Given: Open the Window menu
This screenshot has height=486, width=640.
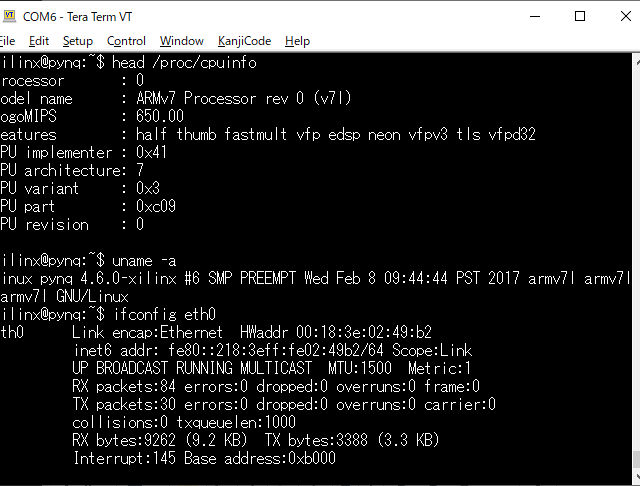Looking at the screenshot, I should tap(181, 41).
